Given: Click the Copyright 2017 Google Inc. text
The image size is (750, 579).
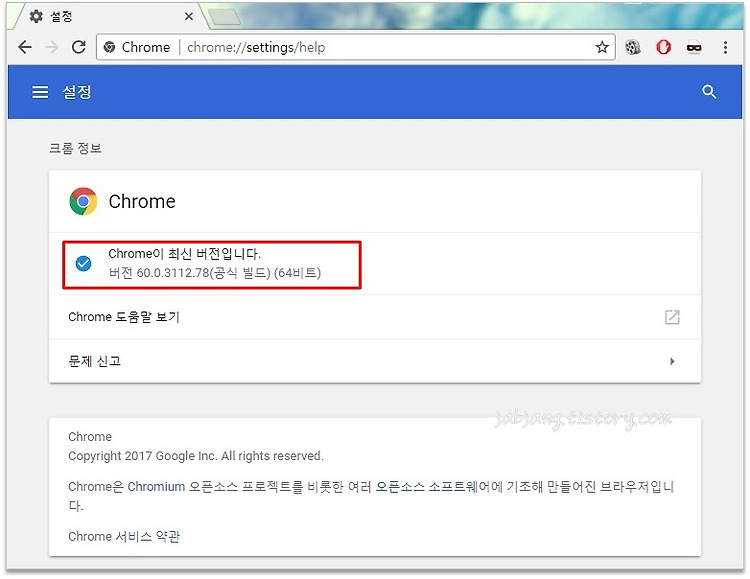Looking at the screenshot, I should (196, 456).
